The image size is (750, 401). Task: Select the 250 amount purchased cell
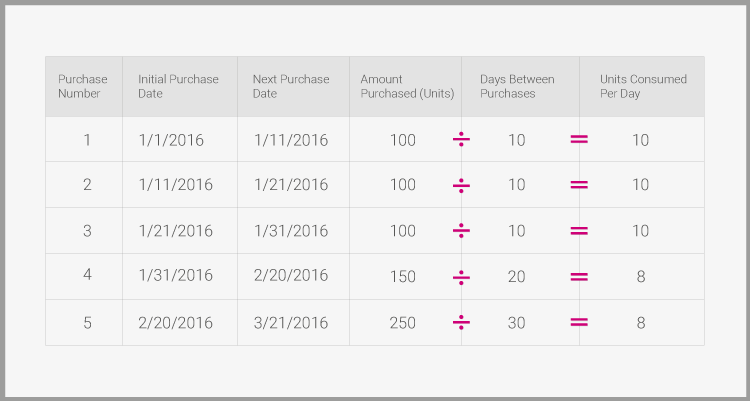pos(403,323)
